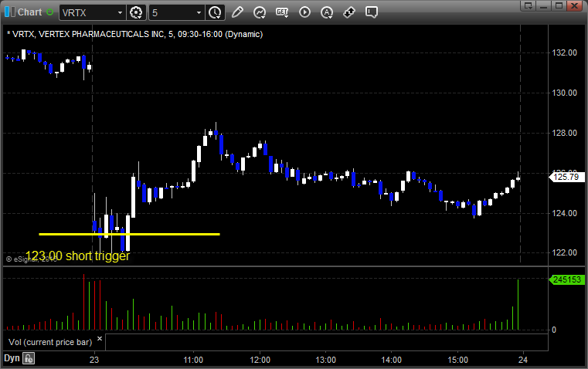
Task: Click the 15:00 time axis label
Action: (x=458, y=360)
